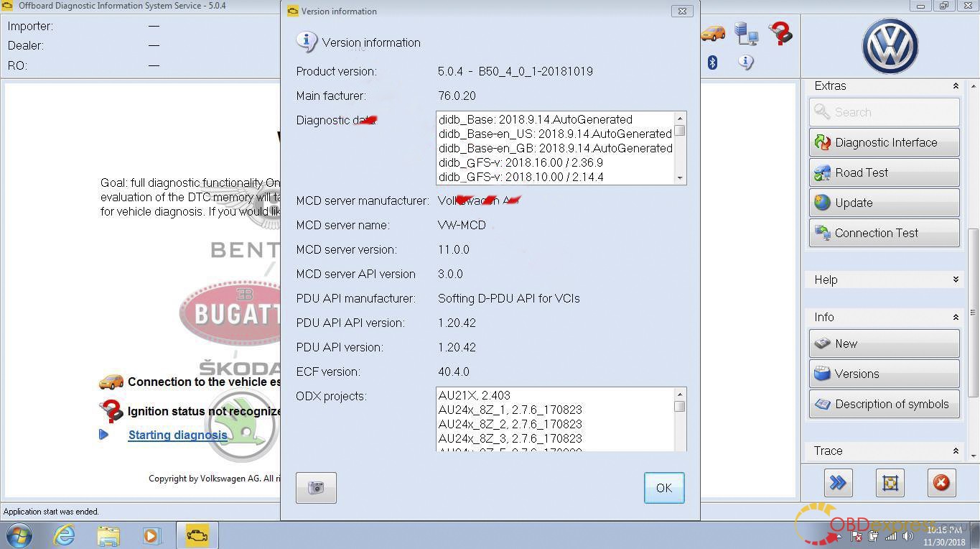Click the full screen toggle icon
980x549 pixels.
tap(890, 483)
